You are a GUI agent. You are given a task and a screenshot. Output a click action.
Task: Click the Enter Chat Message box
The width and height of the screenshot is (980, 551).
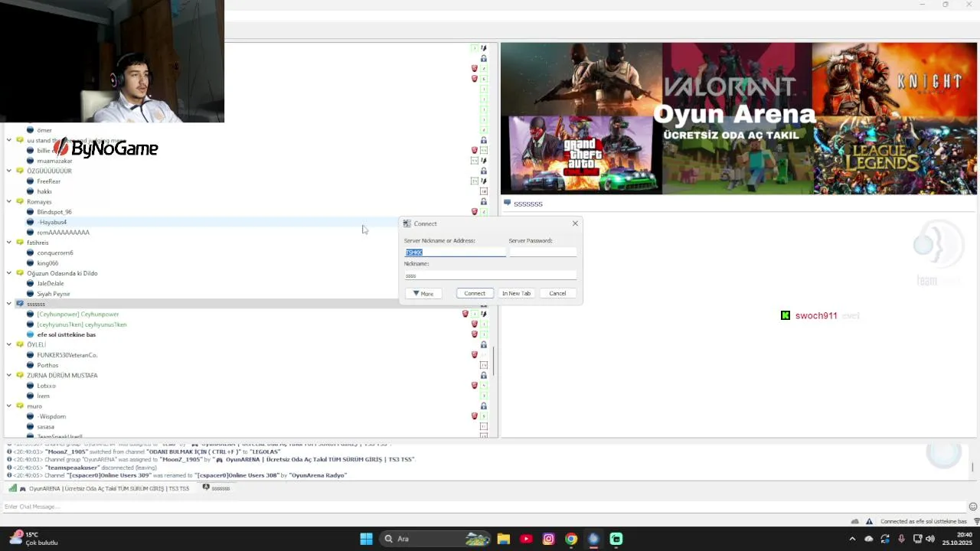(482, 507)
